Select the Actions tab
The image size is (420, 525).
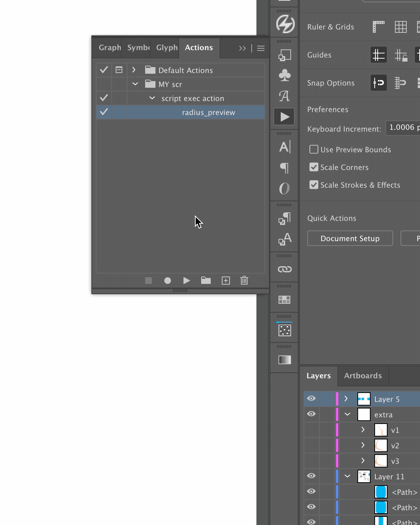tap(199, 48)
